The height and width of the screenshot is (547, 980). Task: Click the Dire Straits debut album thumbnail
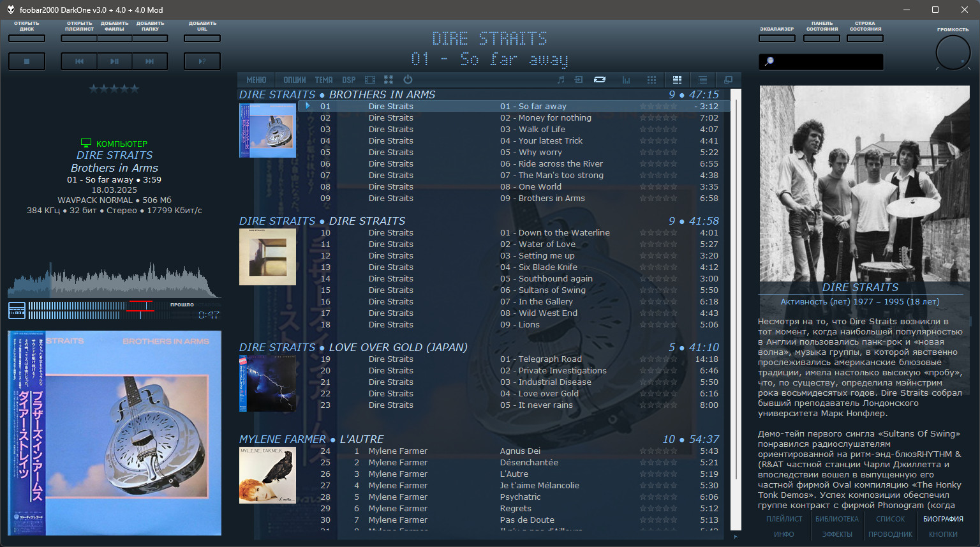(267, 257)
